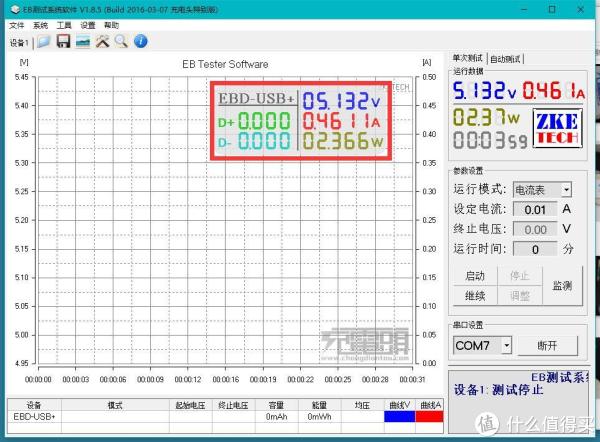
Task: Click the chart image export toolbar icon
Action: point(83,41)
